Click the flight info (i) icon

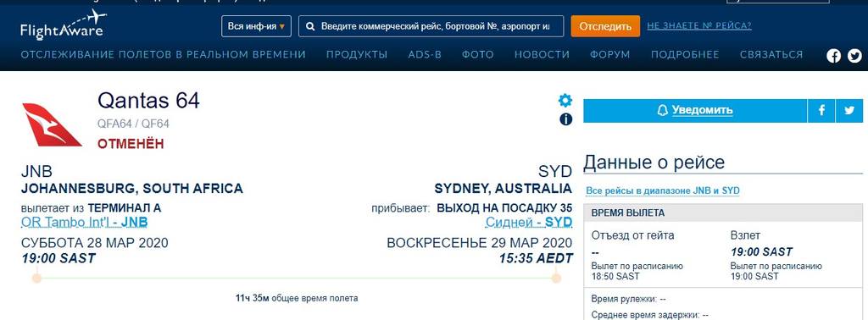(x=565, y=119)
